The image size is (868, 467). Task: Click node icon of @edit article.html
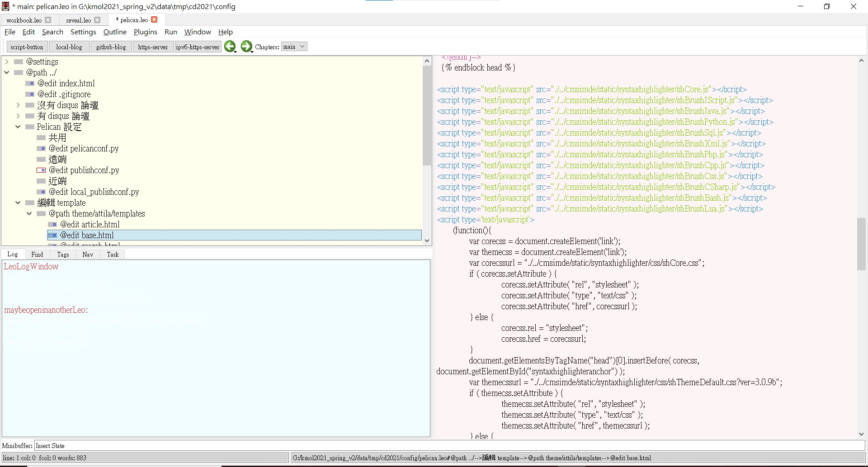click(52, 224)
